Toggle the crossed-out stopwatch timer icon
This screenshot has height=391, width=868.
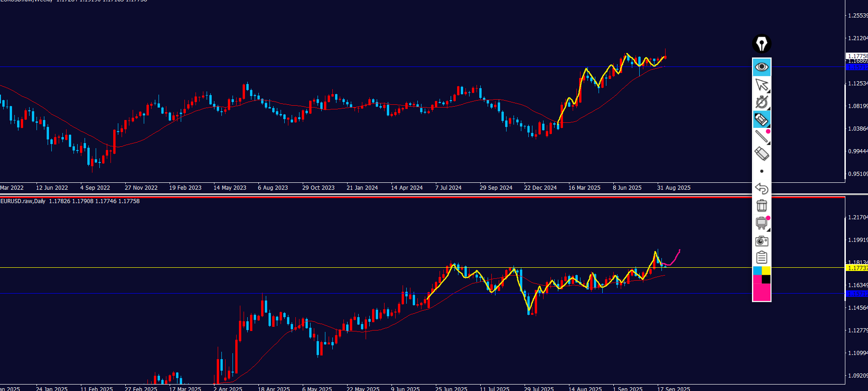(x=761, y=102)
